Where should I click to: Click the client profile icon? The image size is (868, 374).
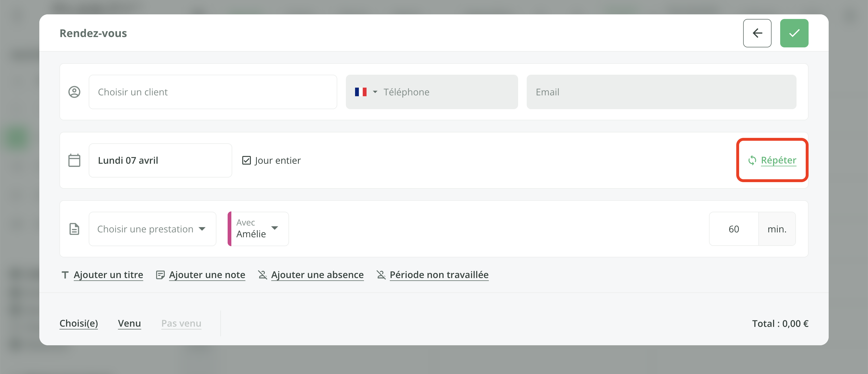(74, 92)
